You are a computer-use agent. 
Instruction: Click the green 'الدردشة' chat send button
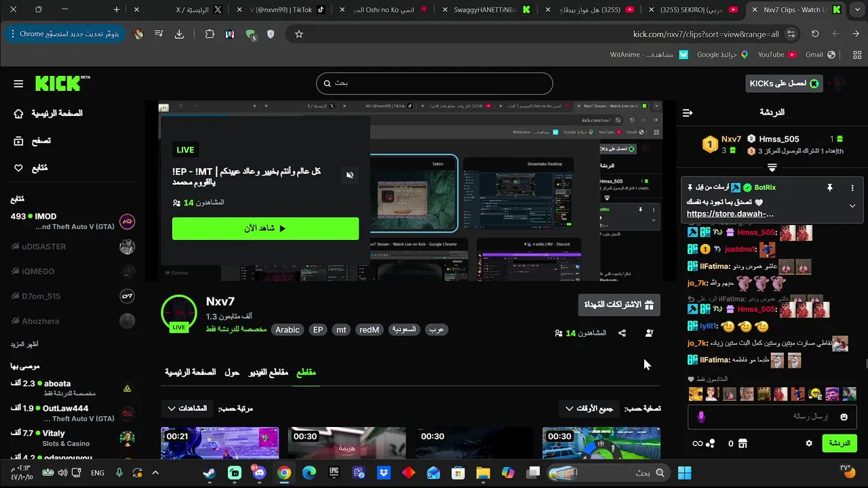tap(840, 443)
